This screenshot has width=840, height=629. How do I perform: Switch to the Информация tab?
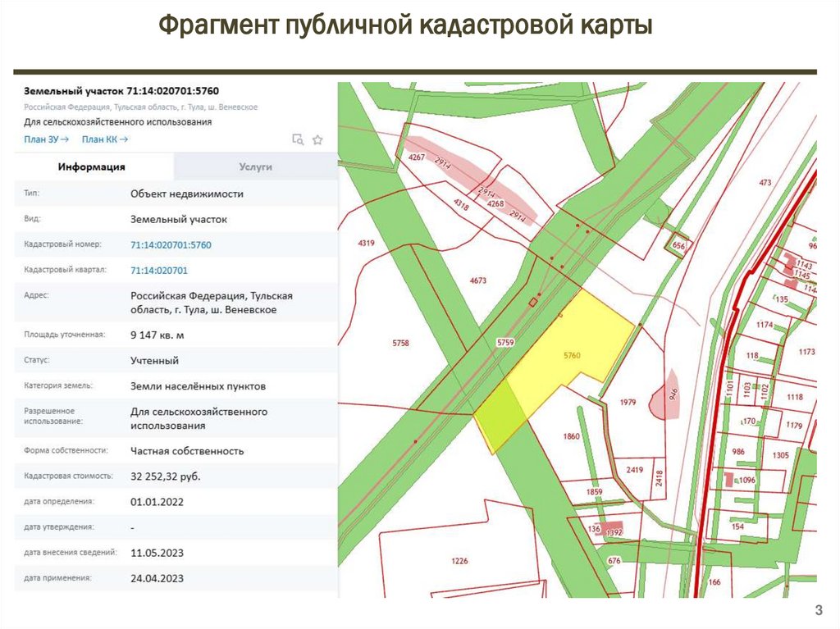pos(92,166)
